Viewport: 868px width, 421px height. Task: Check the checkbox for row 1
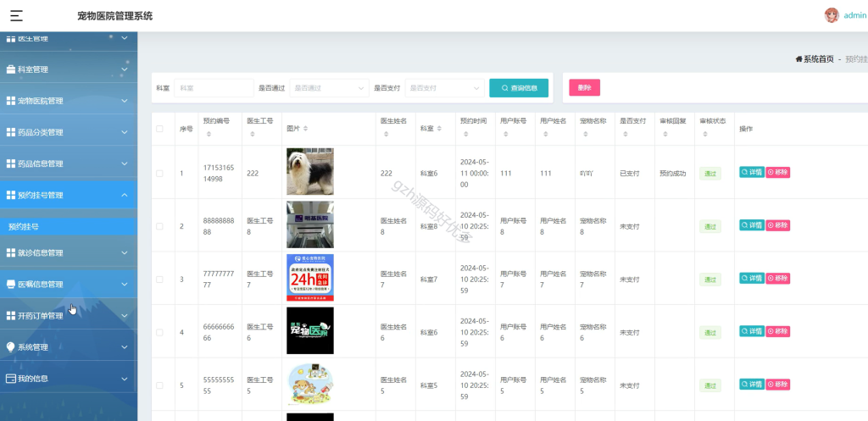159,173
